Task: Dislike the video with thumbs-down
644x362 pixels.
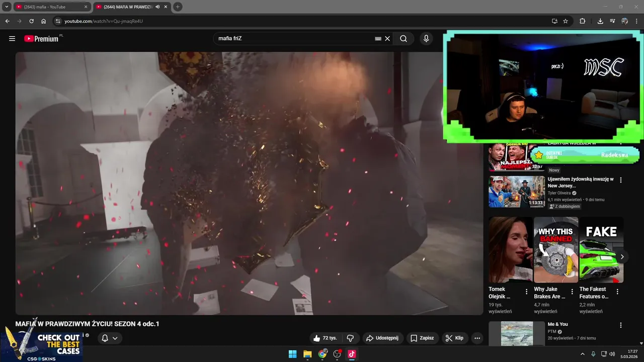Action: tap(351, 338)
